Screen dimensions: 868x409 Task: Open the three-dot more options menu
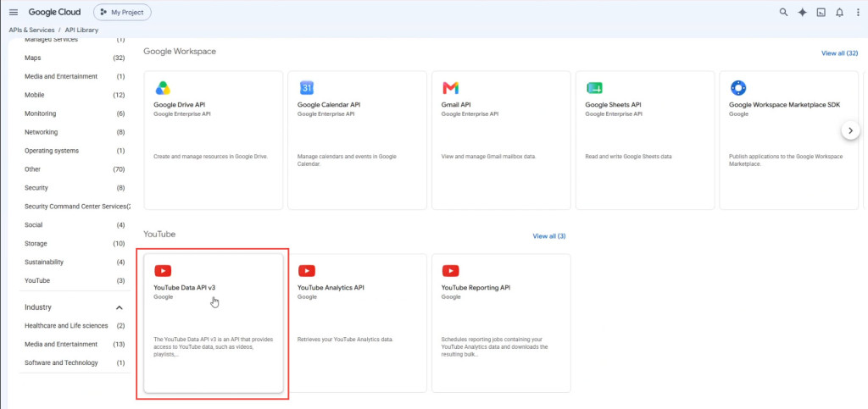point(858,12)
